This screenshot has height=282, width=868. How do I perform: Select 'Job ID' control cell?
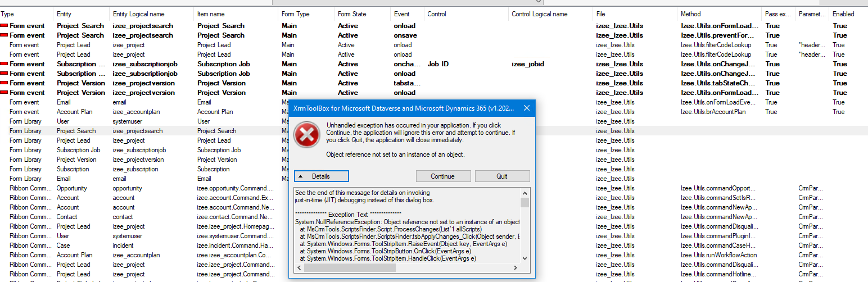point(438,64)
